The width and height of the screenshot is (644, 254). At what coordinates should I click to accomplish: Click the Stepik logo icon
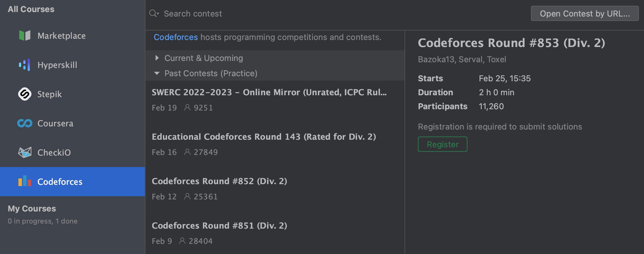(25, 94)
